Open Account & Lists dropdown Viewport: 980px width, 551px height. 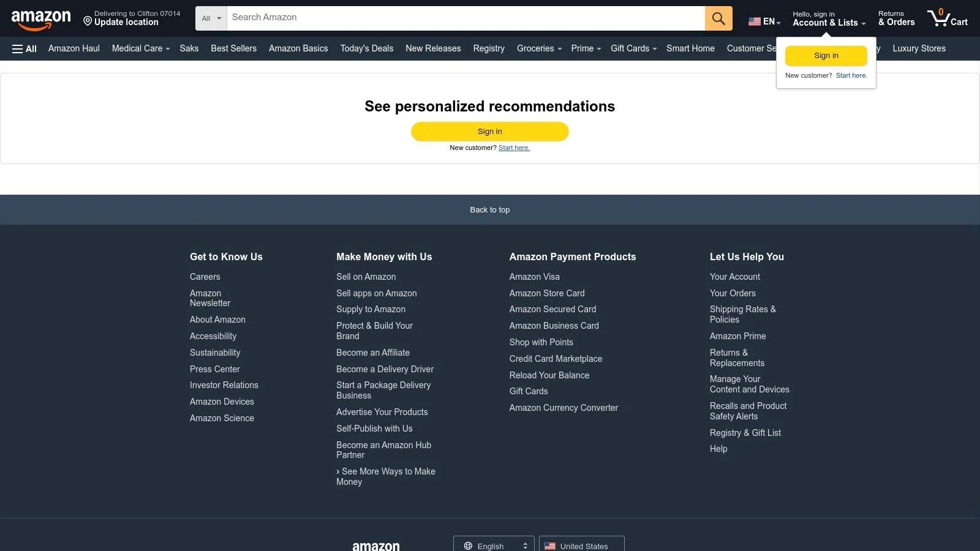(x=829, y=18)
